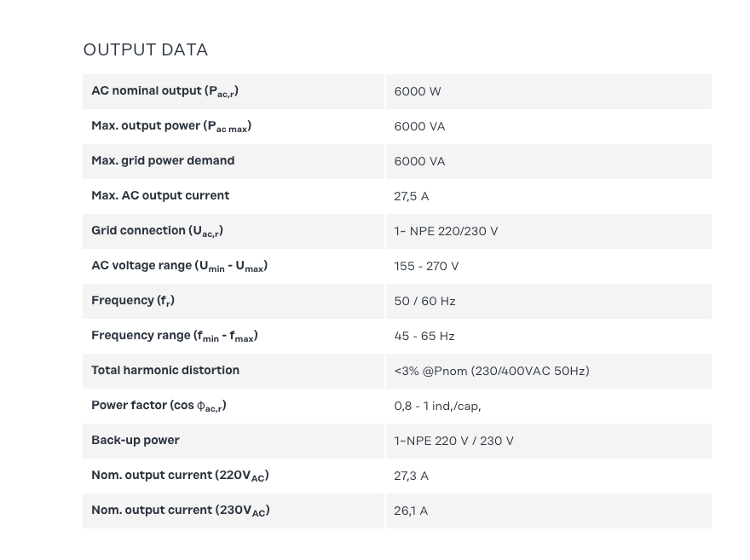This screenshot has height=560, width=750.
Task: Click the Max. output power label
Action: pos(171,126)
